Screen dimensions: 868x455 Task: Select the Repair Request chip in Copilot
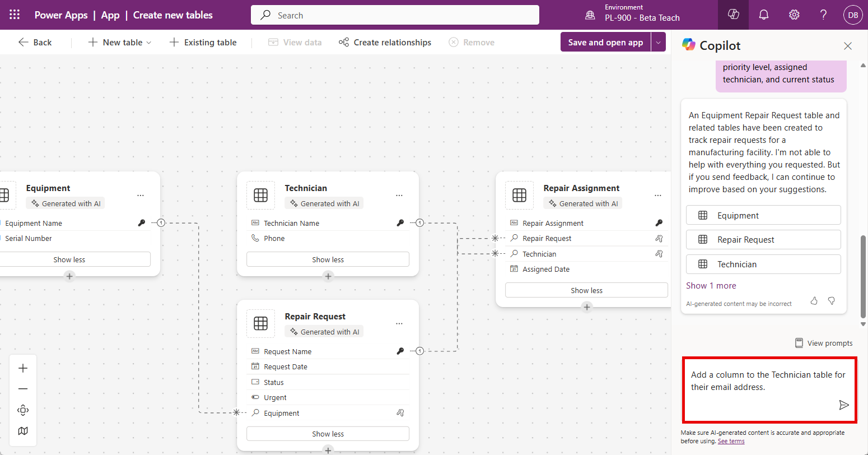[763, 239]
